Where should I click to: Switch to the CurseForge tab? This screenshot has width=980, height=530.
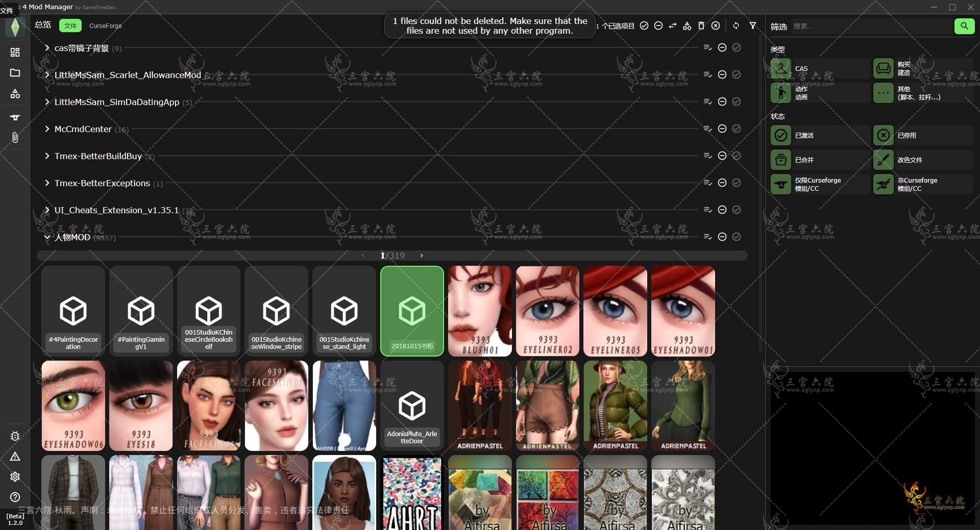[105, 26]
